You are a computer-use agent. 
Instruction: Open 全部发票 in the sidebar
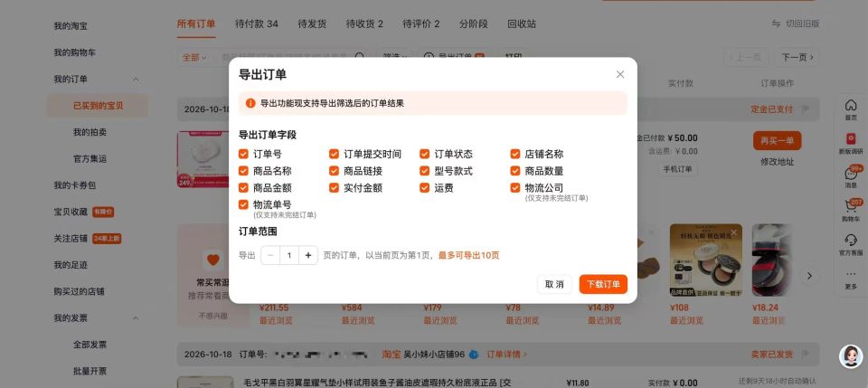(90, 345)
